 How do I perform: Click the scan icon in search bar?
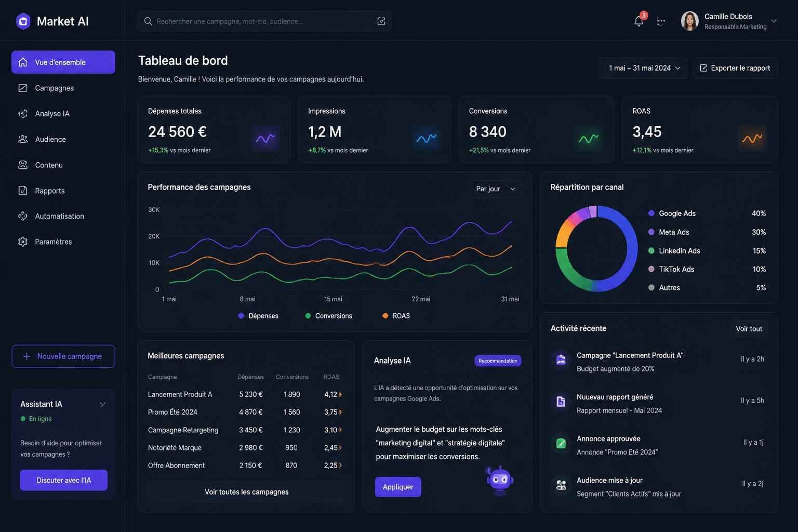point(381,21)
